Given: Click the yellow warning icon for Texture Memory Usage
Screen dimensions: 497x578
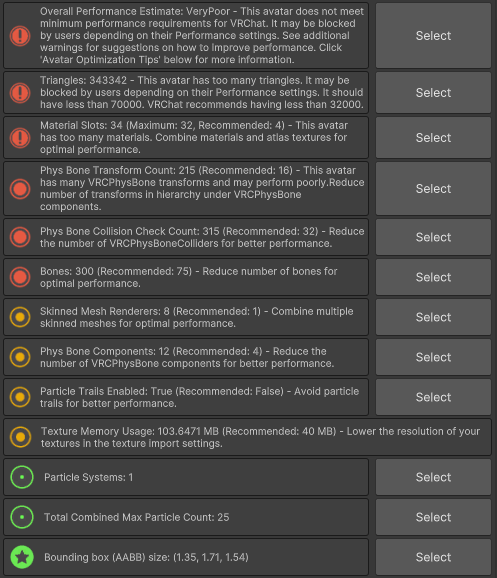Looking at the screenshot, I should click(x=20, y=437).
